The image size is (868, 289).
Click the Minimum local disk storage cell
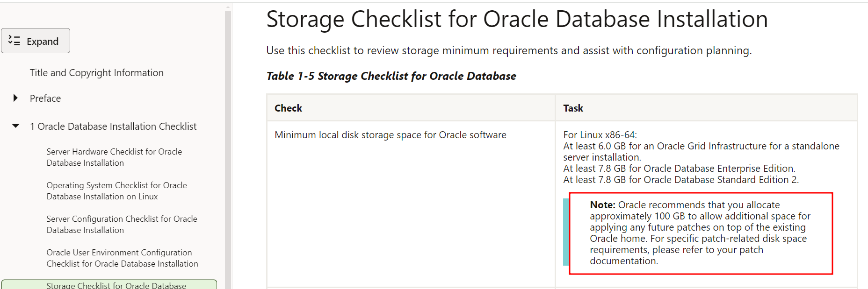tap(390, 135)
